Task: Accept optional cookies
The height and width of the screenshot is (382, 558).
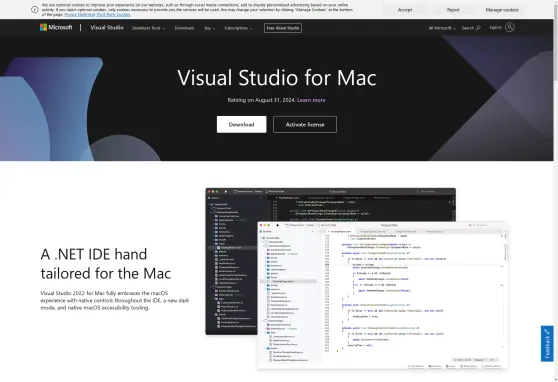Action: pos(405,10)
